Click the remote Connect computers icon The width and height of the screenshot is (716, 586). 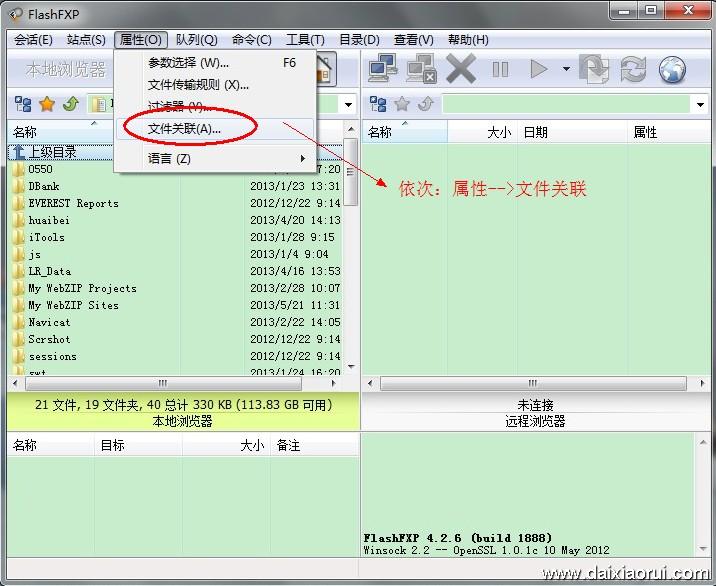coord(383,69)
